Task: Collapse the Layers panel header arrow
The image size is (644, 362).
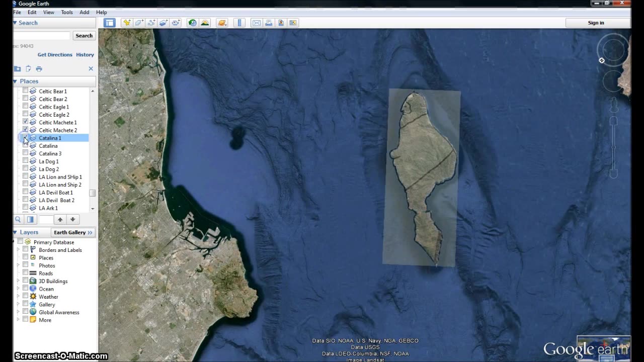Action: point(15,232)
